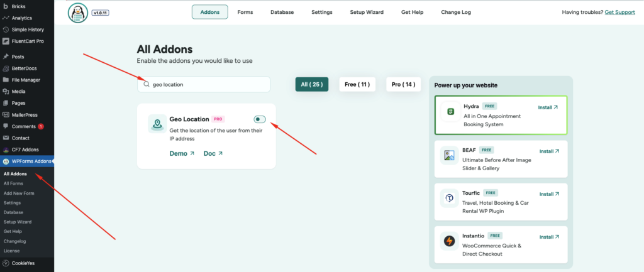644x272 pixels.
Task: Click the Geo Location map pin icon
Action: pyautogui.click(x=157, y=124)
